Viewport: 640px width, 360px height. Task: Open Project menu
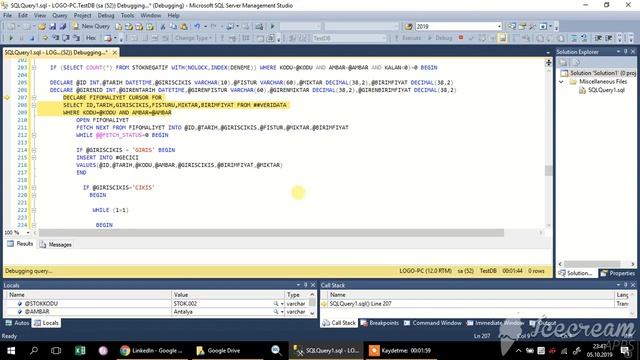[82, 16]
